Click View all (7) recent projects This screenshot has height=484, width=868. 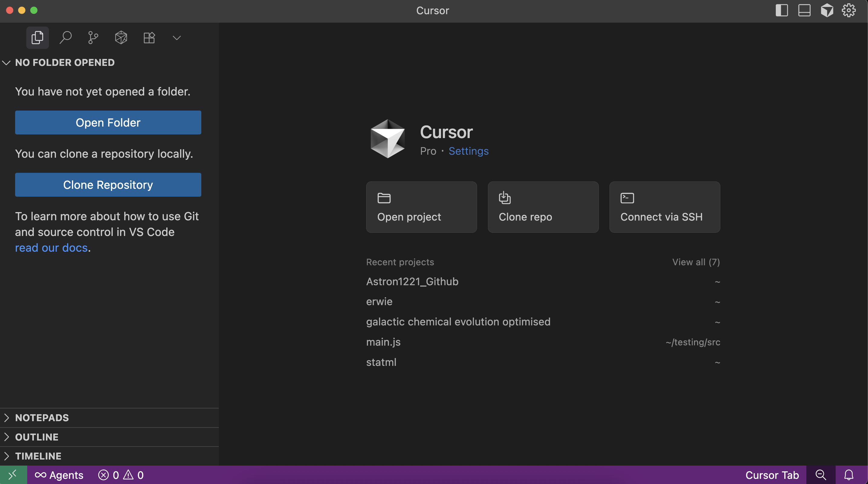click(696, 262)
